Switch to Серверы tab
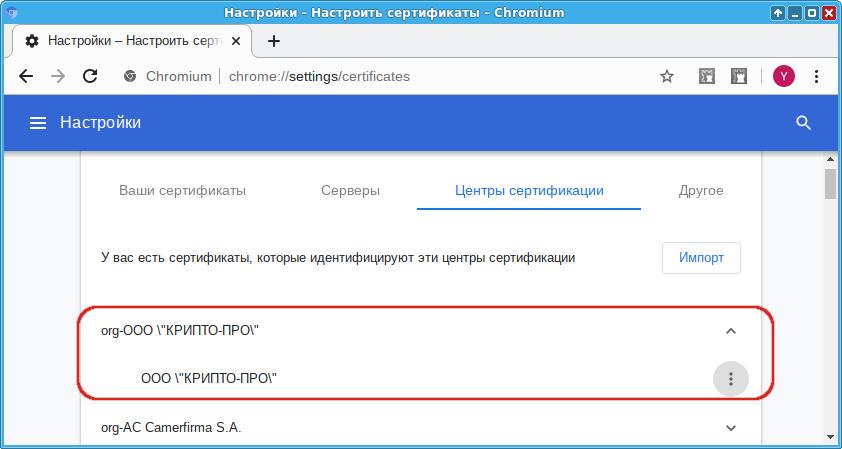Viewport: 842px width, 449px height. click(x=351, y=191)
